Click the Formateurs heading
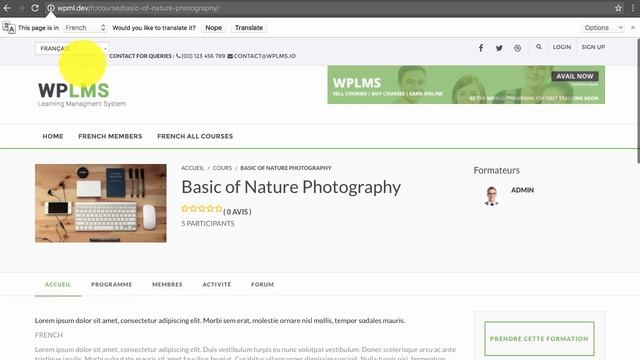 [496, 171]
